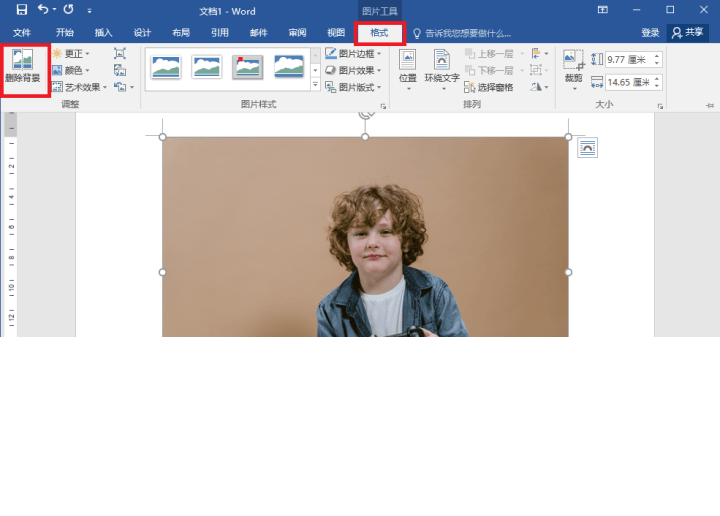
Task: Open the 更正 corrections menu
Action: (71, 54)
